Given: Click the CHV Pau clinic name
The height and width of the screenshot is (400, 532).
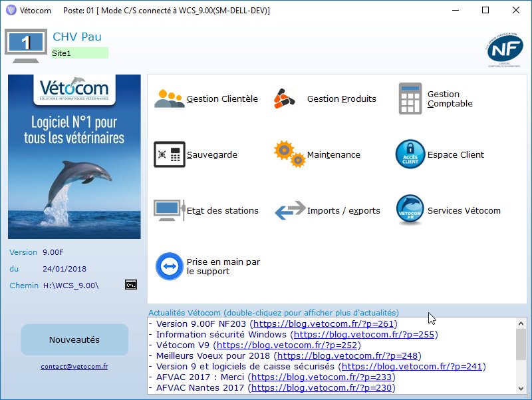Looking at the screenshot, I should point(77,37).
